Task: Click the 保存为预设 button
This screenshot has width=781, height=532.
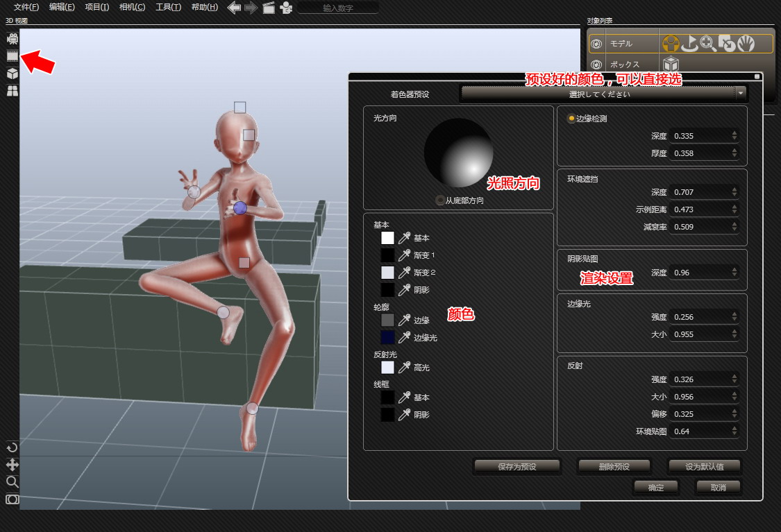Action: point(517,466)
